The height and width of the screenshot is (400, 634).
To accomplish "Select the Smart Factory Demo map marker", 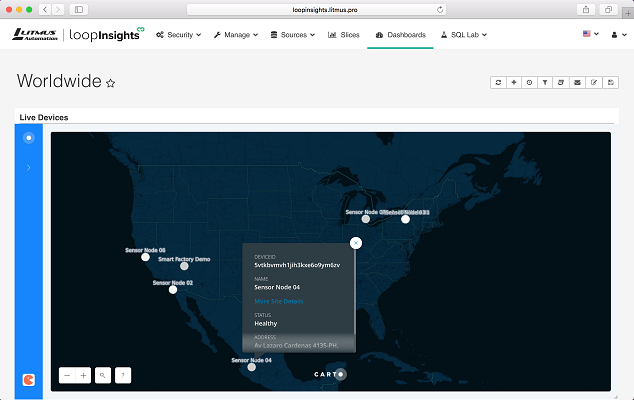I will (184, 266).
